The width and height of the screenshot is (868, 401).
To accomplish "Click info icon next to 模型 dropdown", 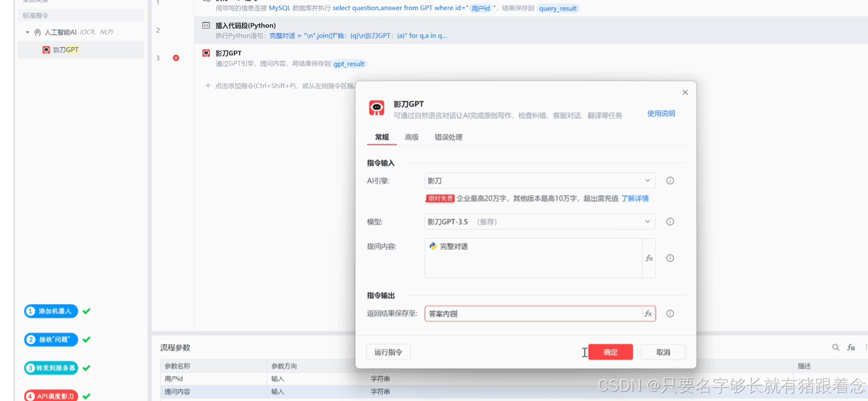I will tap(670, 222).
